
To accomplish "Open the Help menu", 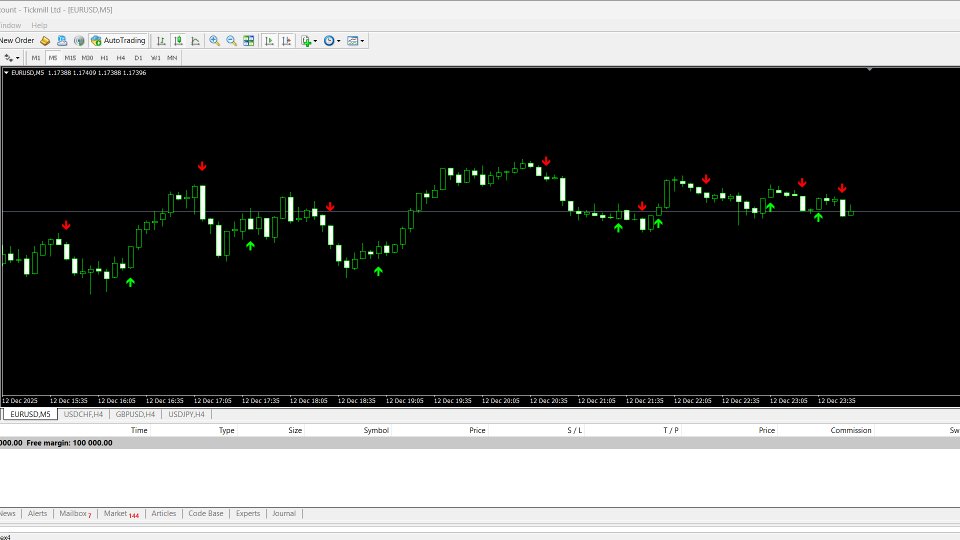I will coord(39,25).
